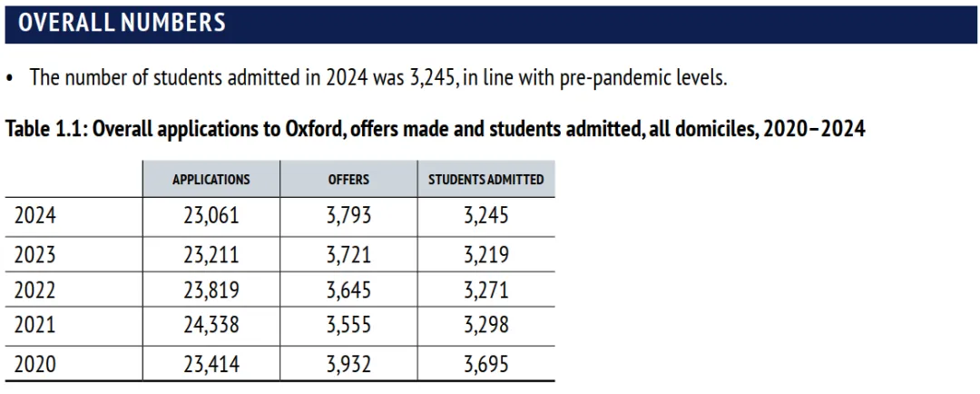Select the 3,793 offers cell

pos(348,217)
